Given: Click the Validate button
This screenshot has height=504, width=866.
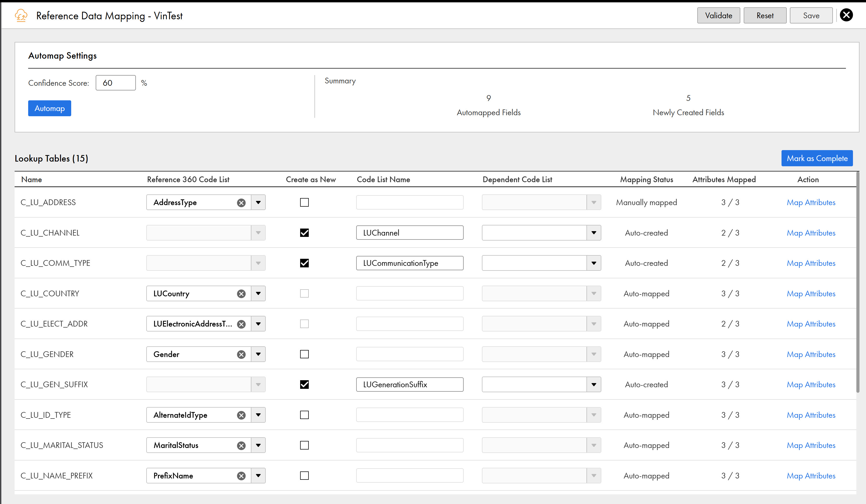Looking at the screenshot, I should (719, 15).
